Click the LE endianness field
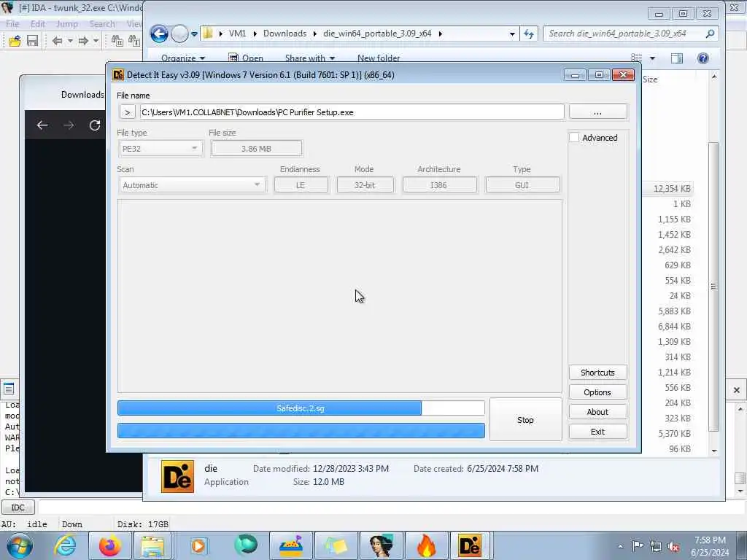The width and height of the screenshot is (747, 560). tap(301, 185)
